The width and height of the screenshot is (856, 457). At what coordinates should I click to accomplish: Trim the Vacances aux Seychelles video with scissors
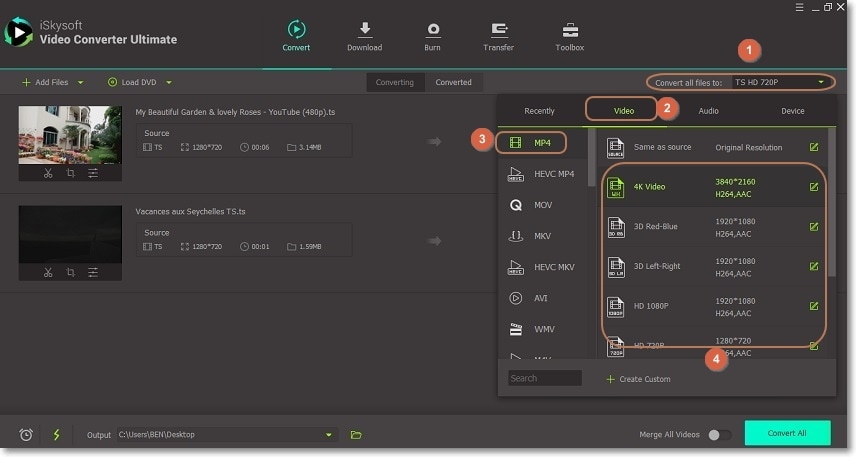click(48, 272)
